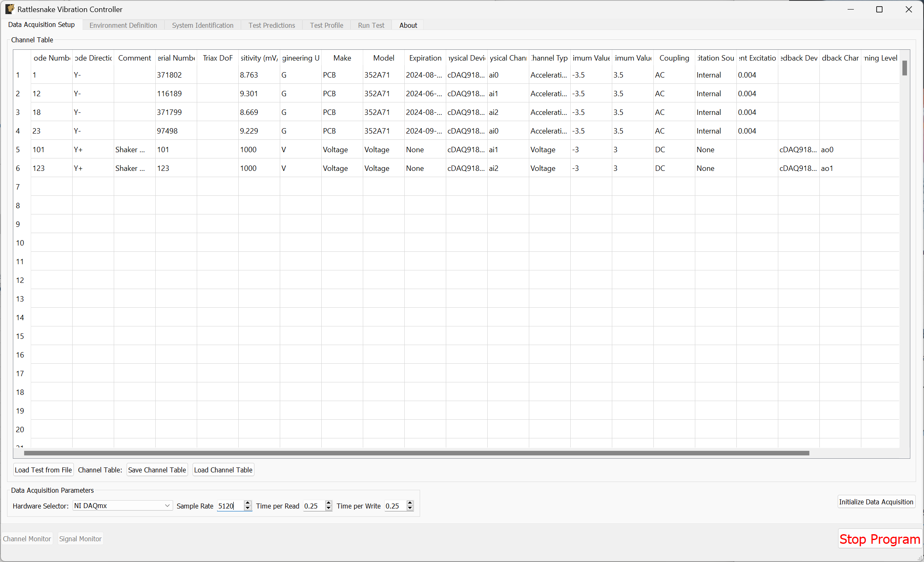
Task: Open the Channel Monitor panel
Action: 27,538
